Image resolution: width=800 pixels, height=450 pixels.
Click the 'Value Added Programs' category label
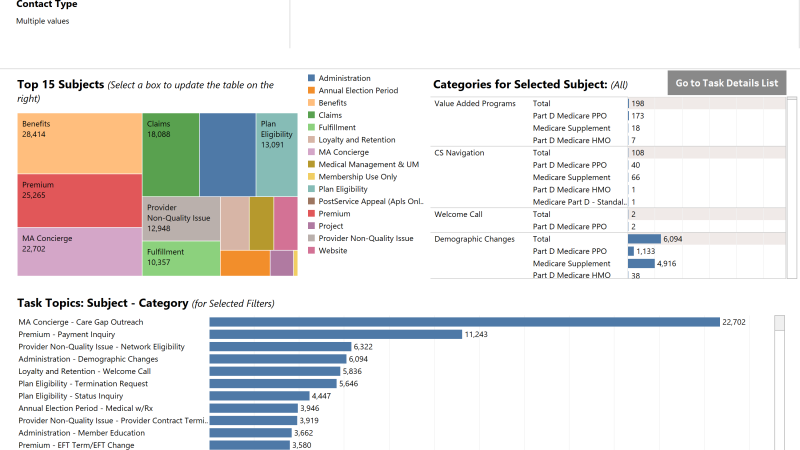[x=474, y=103]
